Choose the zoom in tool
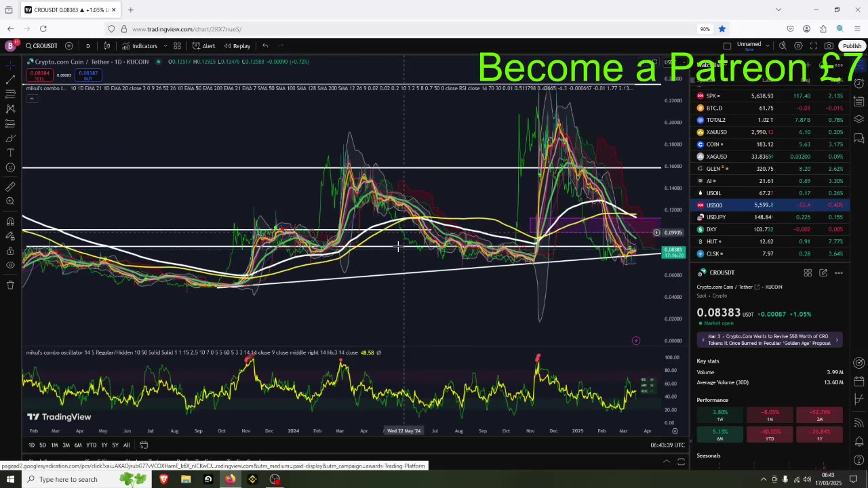The width and height of the screenshot is (868, 488). [x=10, y=201]
